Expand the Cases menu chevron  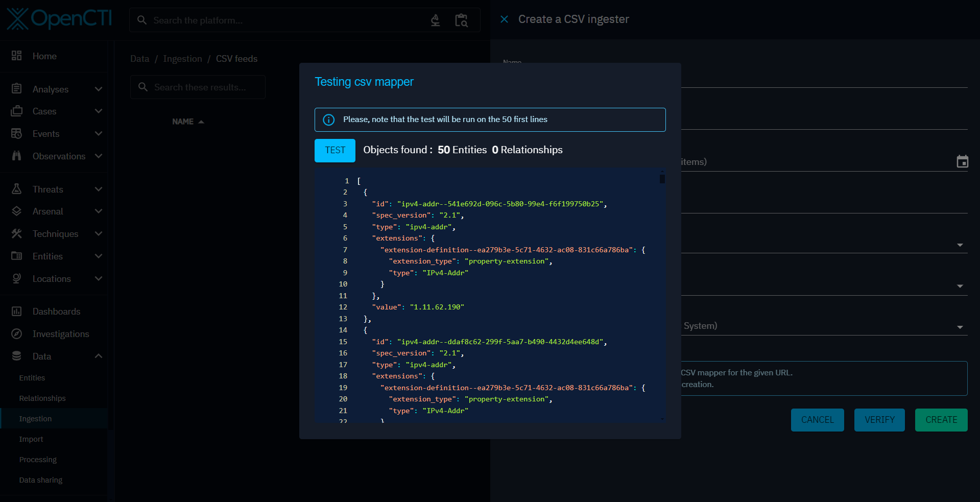(x=99, y=111)
